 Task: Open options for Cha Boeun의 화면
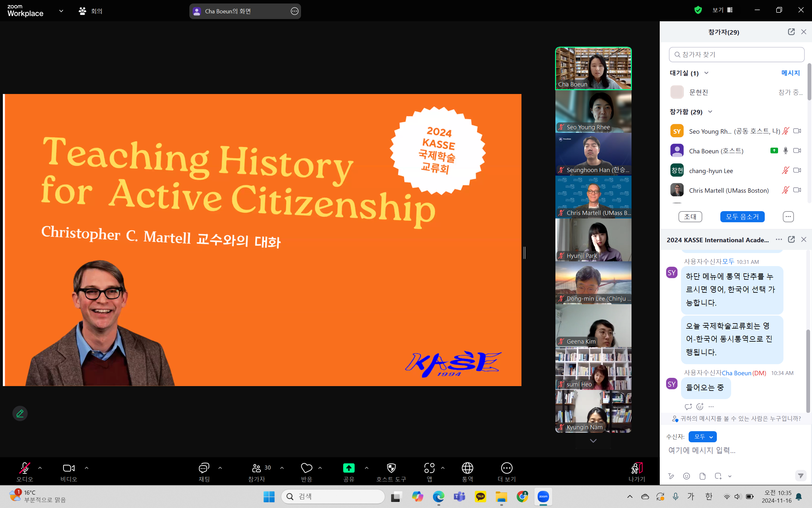coord(294,11)
